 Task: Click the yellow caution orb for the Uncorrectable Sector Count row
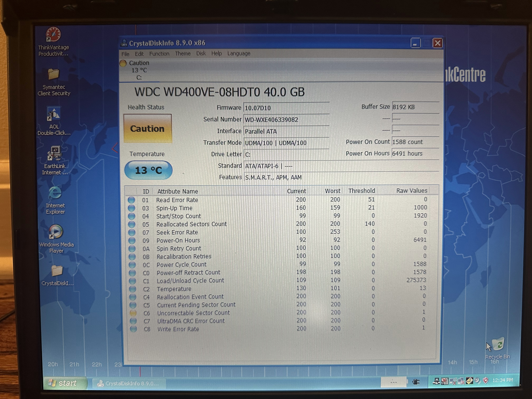[133, 313]
